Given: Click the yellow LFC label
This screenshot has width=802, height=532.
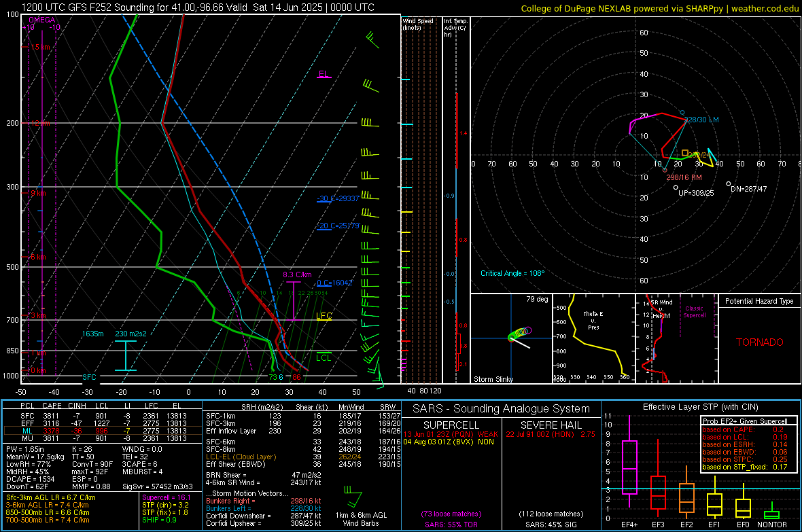Looking at the screenshot, I should [324, 316].
